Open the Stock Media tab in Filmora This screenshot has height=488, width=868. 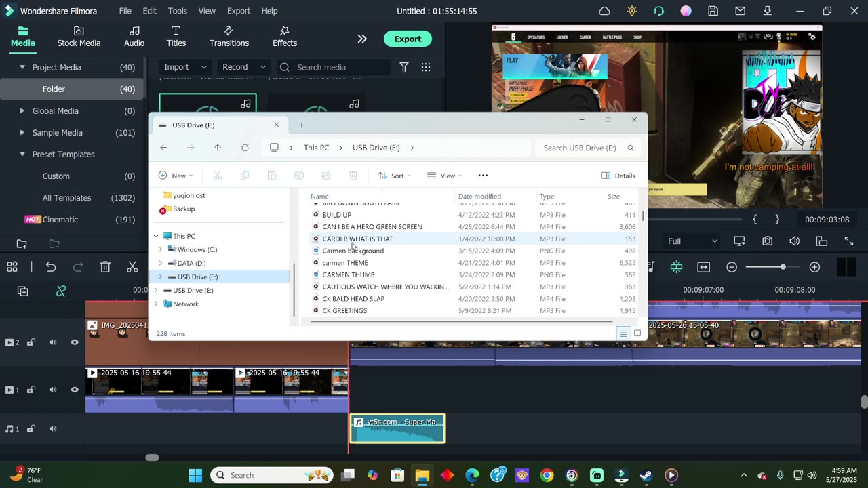click(x=79, y=37)
